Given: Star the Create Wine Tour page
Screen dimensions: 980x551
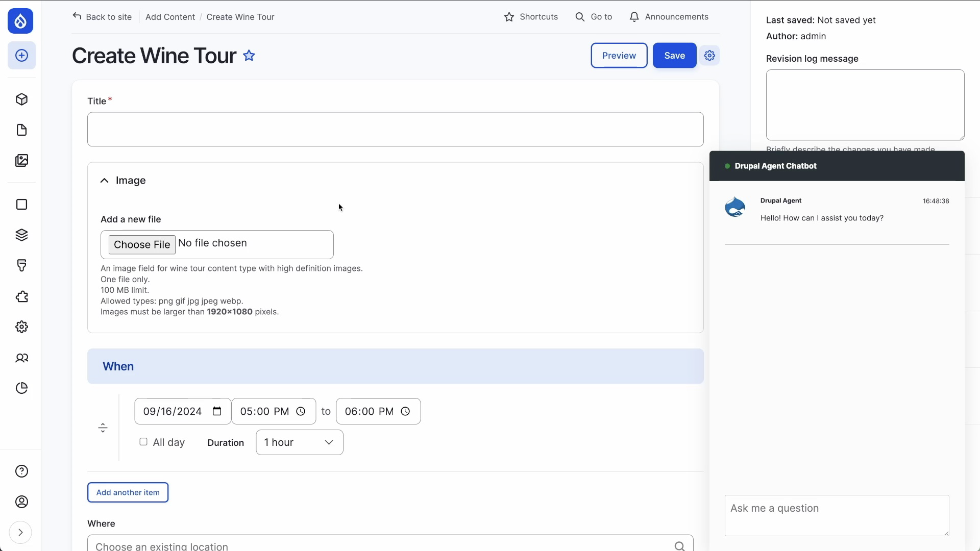Looking at the screenshot, I should (249, 55).
